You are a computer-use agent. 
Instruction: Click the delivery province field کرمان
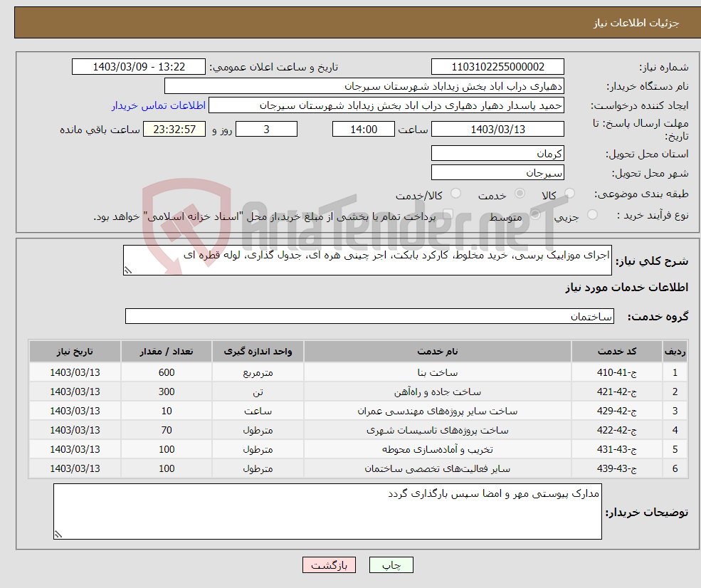(497, 153)
